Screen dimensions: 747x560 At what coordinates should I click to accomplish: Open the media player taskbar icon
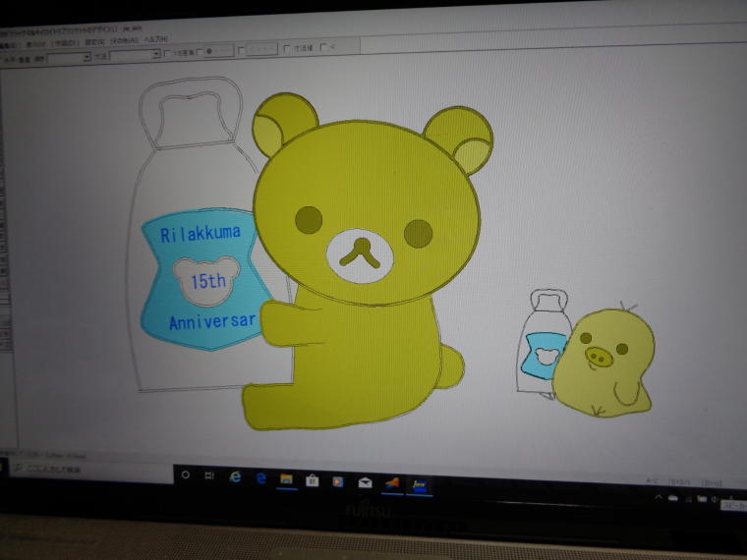click(338, 481)
